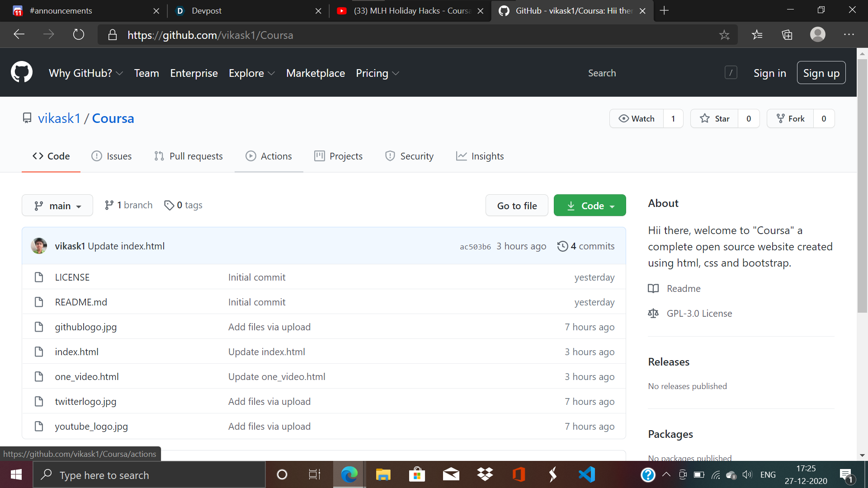Star the Coursa repository
This screenshot has height=488, width=868.
pos(714,118)
